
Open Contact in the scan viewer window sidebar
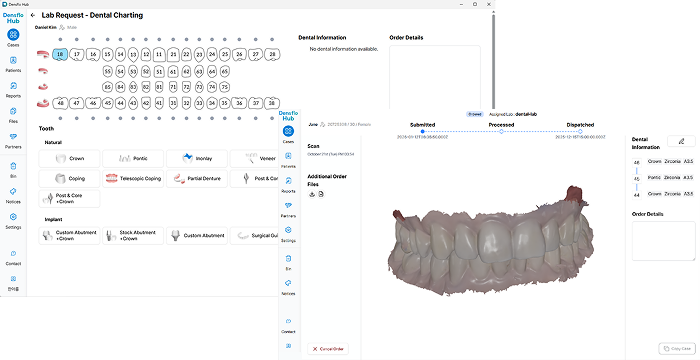pyautogui.click(x=288, y=325)
